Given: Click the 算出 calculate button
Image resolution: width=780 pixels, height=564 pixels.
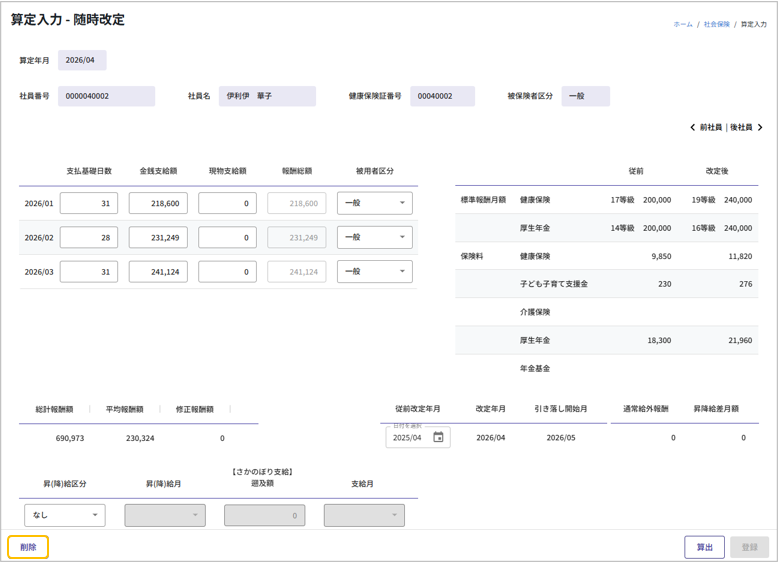Looking at the screenshot, I should (x=704, y=547).
